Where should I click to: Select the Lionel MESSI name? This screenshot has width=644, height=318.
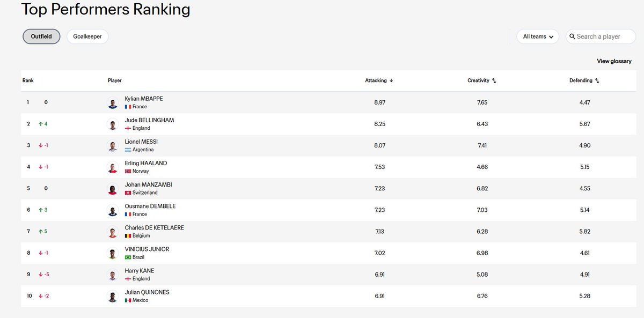pos(141,142)
